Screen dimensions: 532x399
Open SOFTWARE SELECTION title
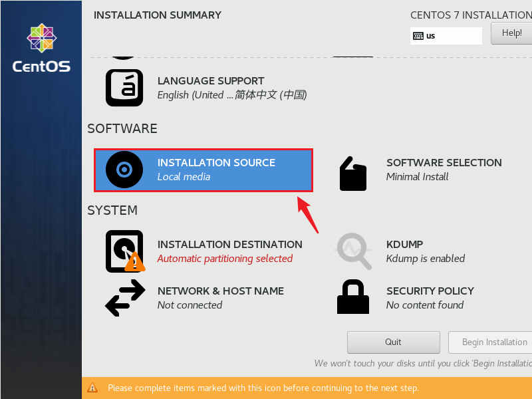point(444,162)
